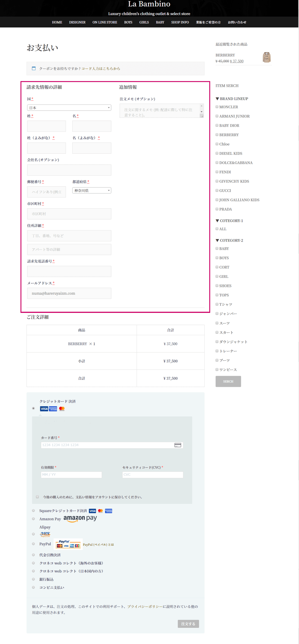Check the SHOES category filter
The height and width of the screenshot is (644, 299).
[217, 286]
